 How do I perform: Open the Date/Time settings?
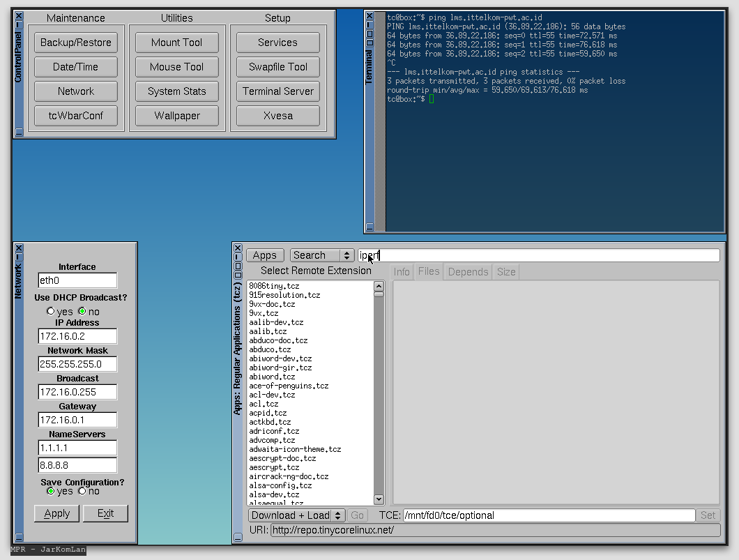(75, 66)
